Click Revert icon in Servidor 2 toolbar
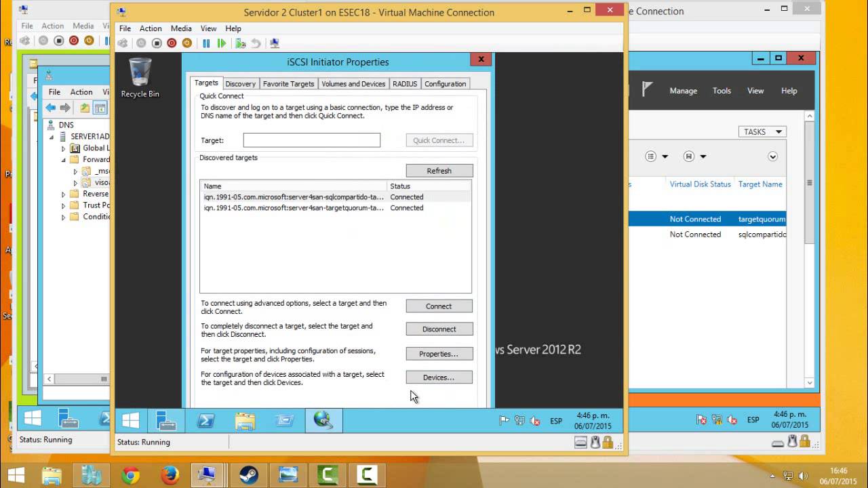 pyautogui.click(x=256, y=43)
